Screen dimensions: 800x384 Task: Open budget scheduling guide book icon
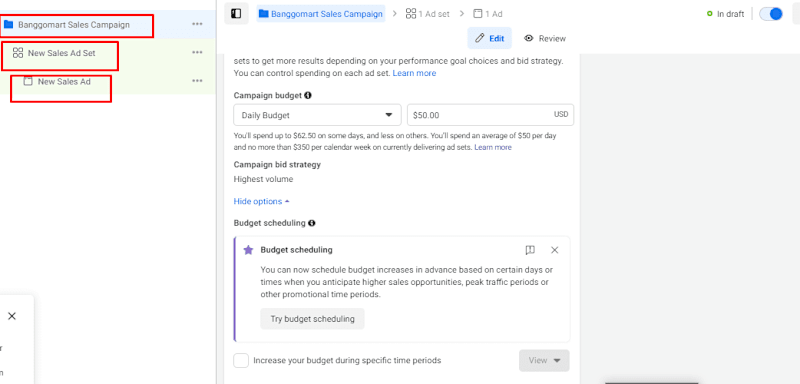pos(530,250)
